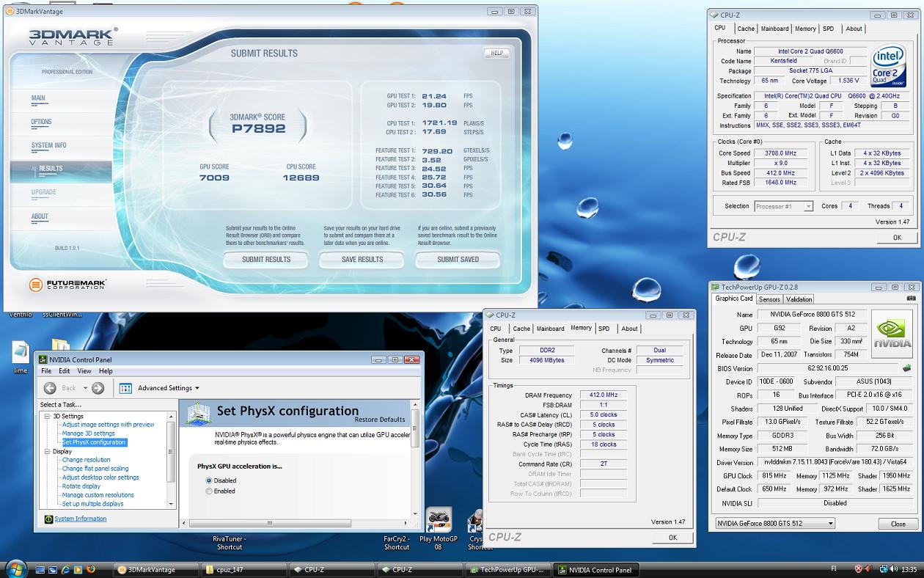Switch to Mainboard tab in top CPU-Z window
The image size is (924, 578).
[774, 29]
